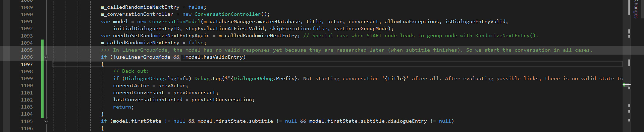Click the '// Back out:' comment

coord(131,71)
